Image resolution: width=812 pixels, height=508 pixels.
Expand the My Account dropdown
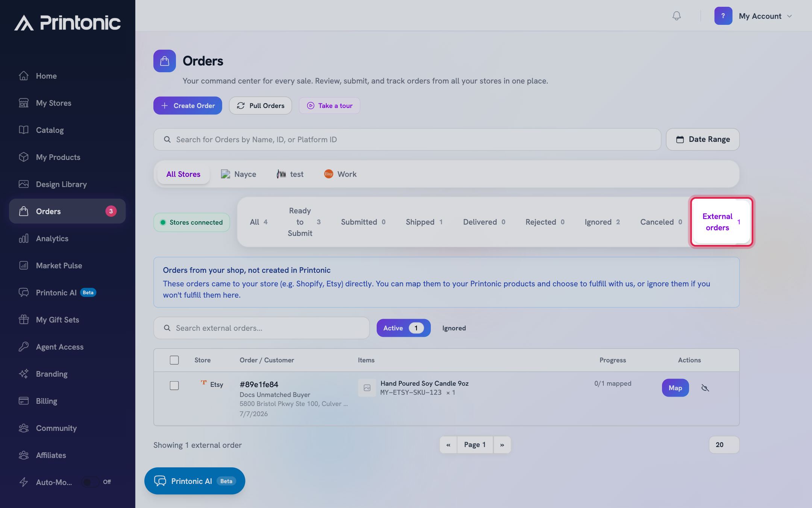(765, 16)
